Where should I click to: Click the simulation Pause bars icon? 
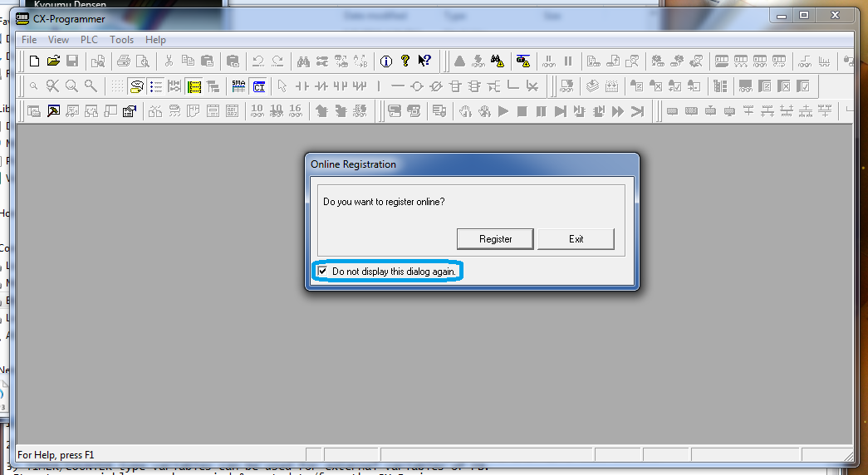point(542,111)
